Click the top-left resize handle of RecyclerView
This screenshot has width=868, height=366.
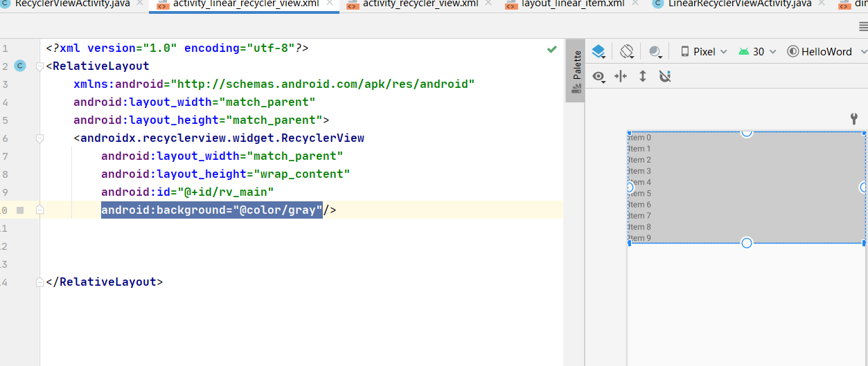629,132
